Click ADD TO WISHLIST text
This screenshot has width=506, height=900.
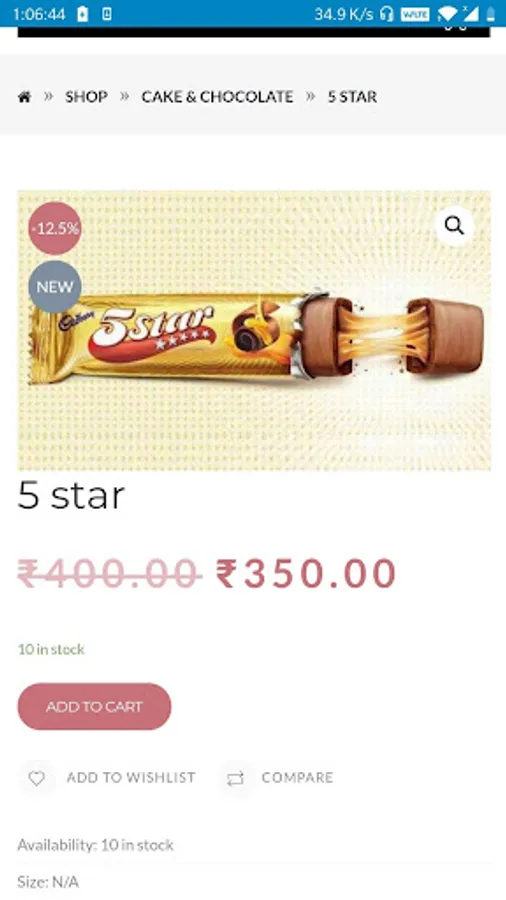[131, 778]
